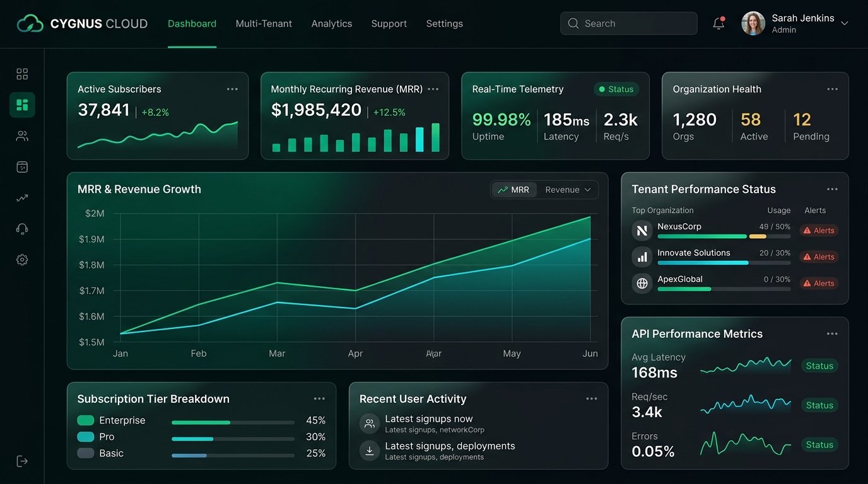This screenshot has height=484, width=868.
Task: Click the teal Pro tier color swatch
Action: pos(85,437)
